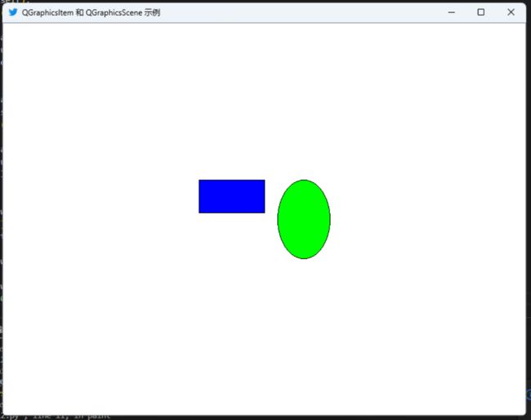Image resolution: width=531 pixels, height=420 pixels.
Task: Click the bottom-right corner of blue rectangle
Action: (x=264, y=212)
